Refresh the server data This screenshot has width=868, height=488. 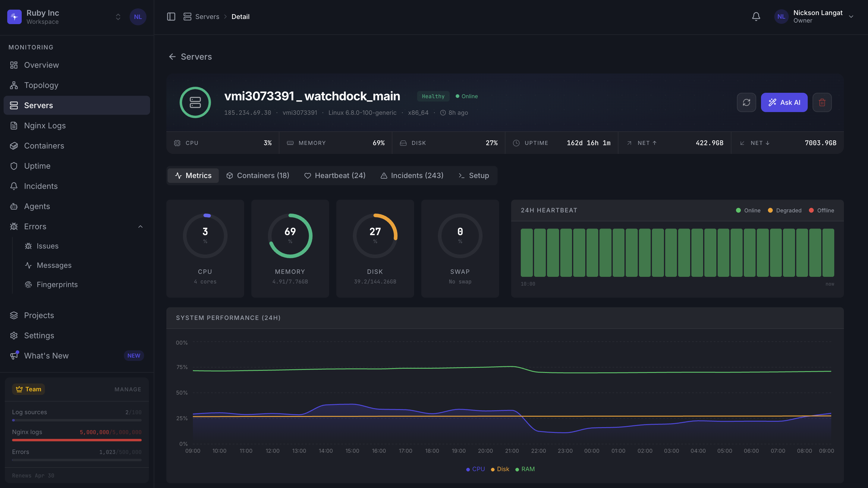tap(746, 102)
